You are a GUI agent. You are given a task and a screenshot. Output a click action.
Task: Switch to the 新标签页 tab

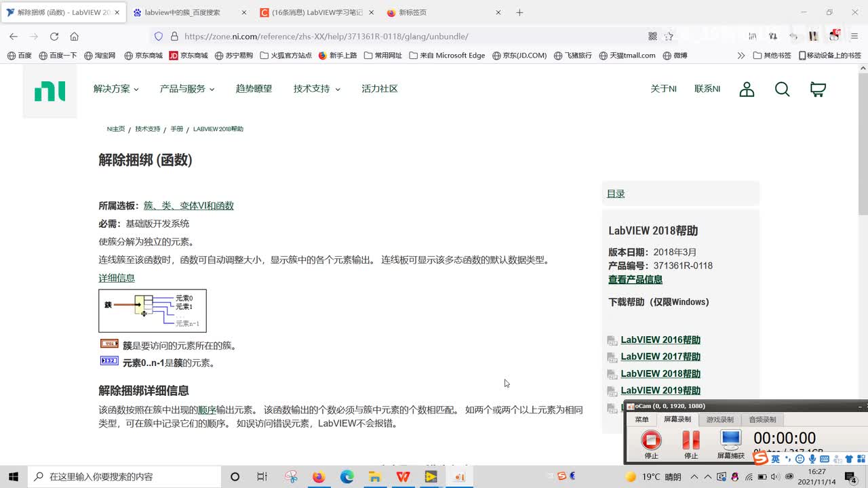click(x=444, y=12)
